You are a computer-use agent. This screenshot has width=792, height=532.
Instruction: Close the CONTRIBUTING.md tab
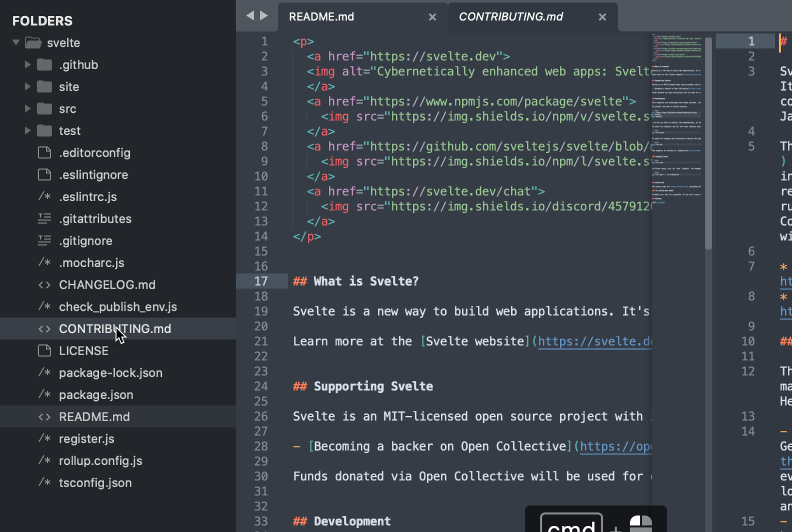click(602, 17)
